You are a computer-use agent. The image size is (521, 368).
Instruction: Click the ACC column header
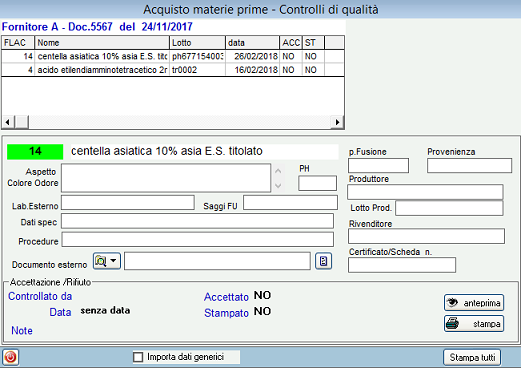[291, 43]
